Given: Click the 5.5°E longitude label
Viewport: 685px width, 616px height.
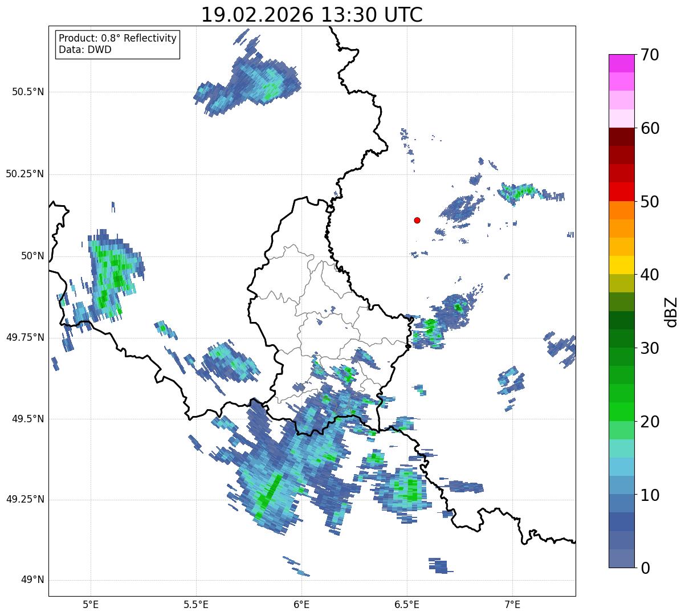Looking at the screenshot, I should point(196,604).
